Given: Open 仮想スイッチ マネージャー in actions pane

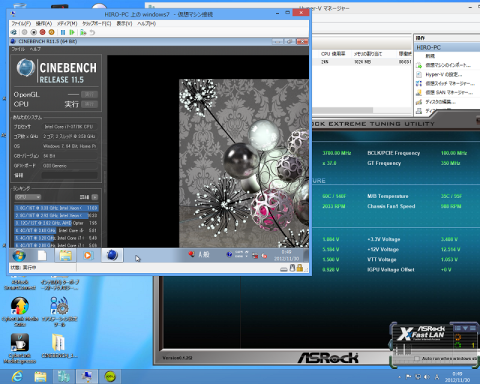Looking at the screenshot, I should pyautogui.click(x=450, y=83).
